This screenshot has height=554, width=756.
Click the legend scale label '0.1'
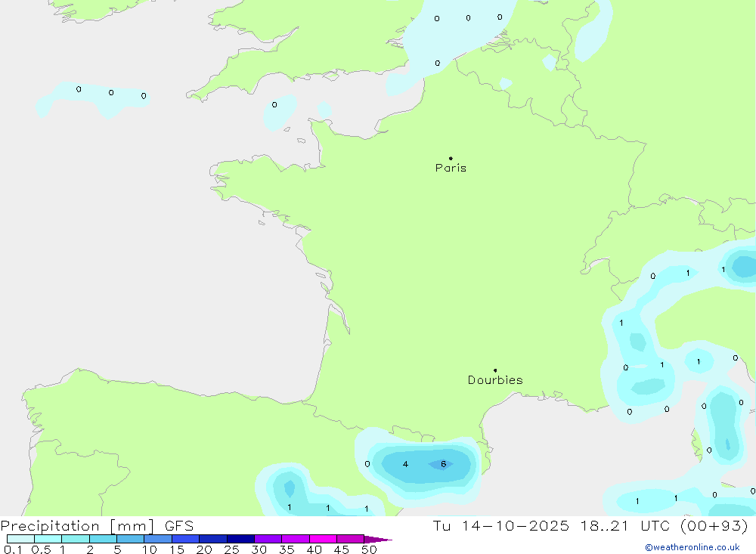13,549
